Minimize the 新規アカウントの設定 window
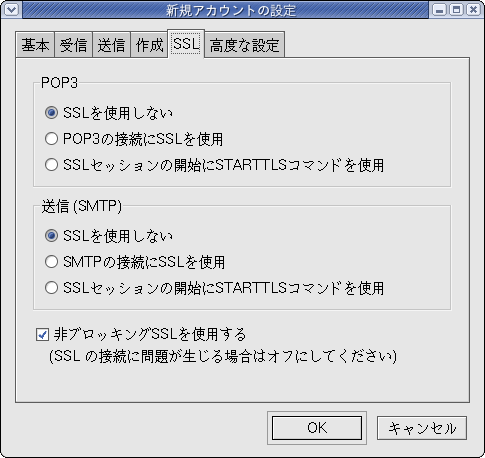Image resolution: width=485 pixels, height=458 pixels. (x=440, y=10)
